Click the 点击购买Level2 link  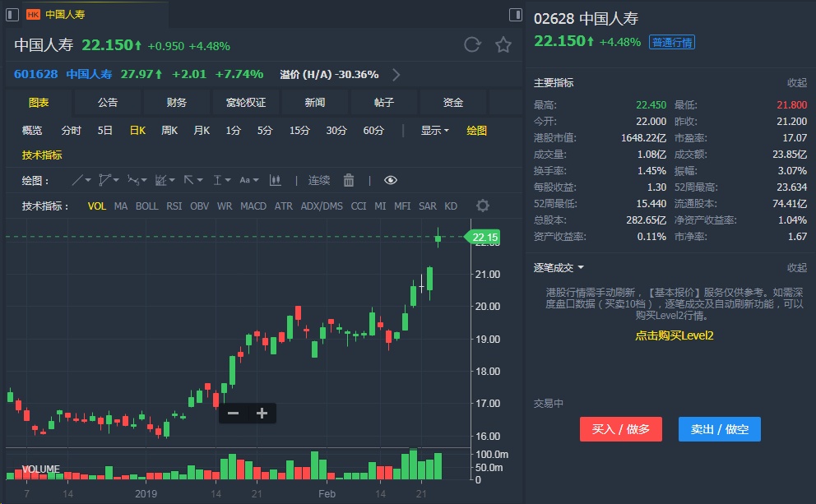click(x=674, y=335)
